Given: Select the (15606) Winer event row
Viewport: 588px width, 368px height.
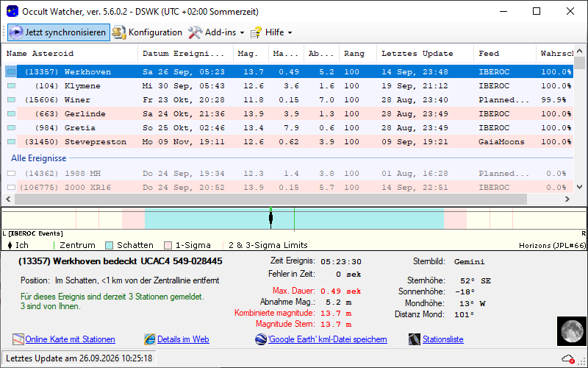Looking at the screenshot, I should pos(289,100).
